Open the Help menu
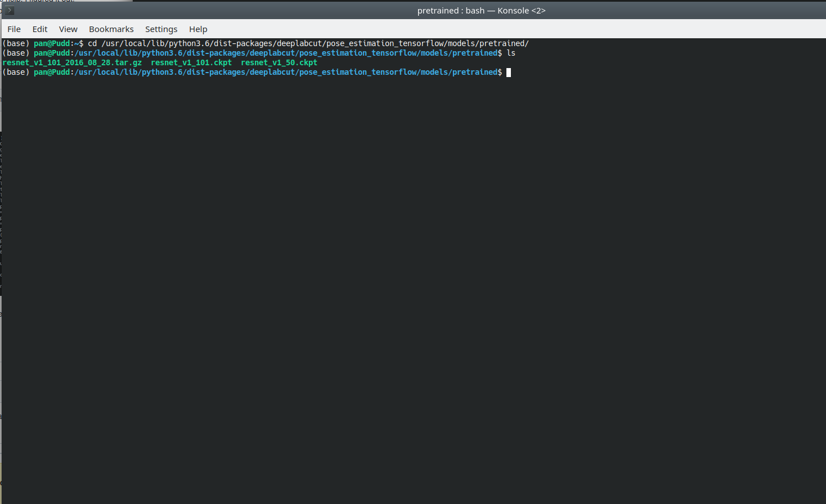Viewport: 826px width, 504px height. click(x=198, y=29)
